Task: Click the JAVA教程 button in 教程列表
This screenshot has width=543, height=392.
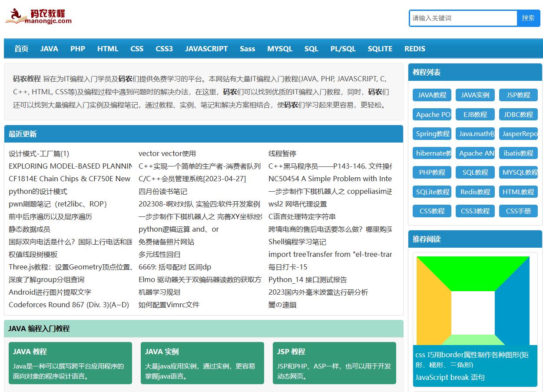Action: click(x=431, y=95)
